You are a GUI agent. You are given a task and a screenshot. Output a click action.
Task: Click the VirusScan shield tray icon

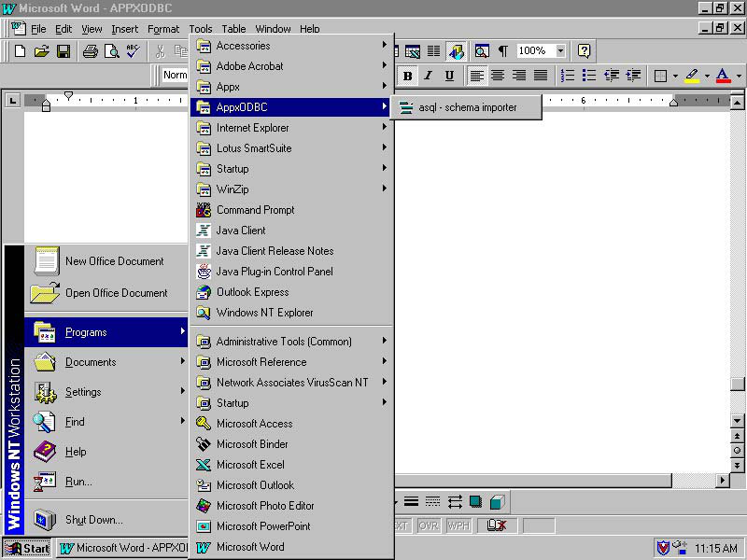click(x=663, y=548)
